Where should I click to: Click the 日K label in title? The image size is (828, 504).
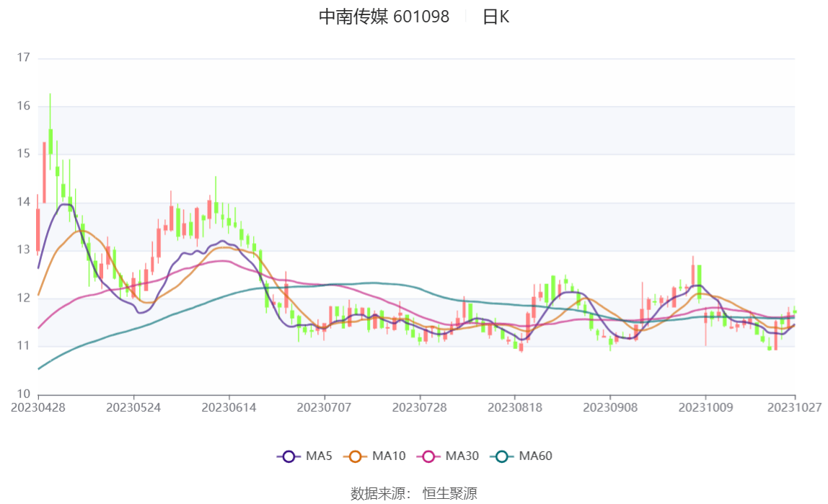click(x=496, y=17)
